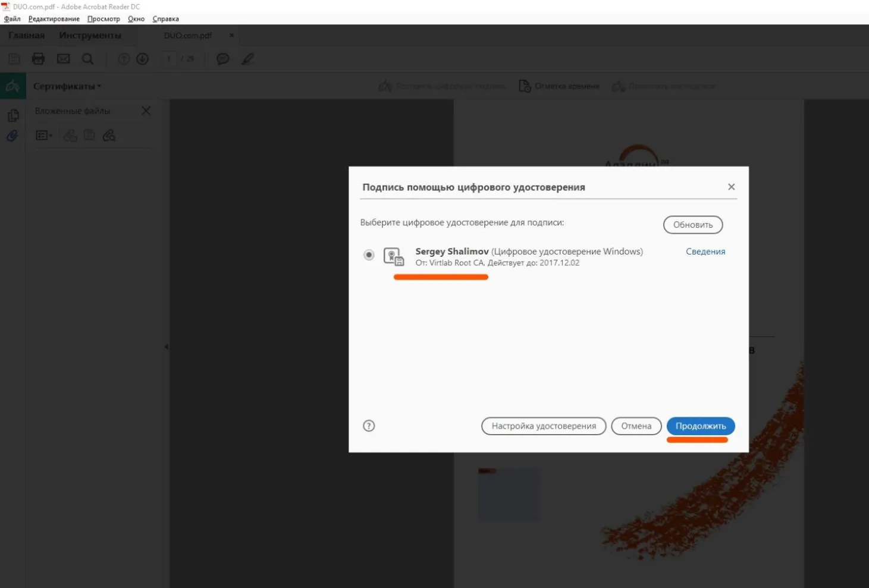Open the attachments panel options dropdown

click(x=44, y=136)
